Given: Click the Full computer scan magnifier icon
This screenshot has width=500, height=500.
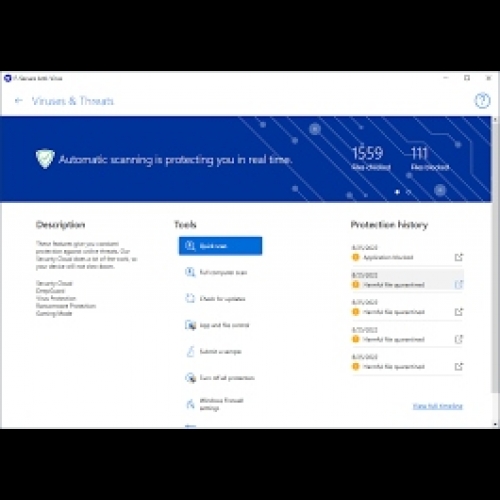Looking at the screenshot, I should (x=190, y=272).
